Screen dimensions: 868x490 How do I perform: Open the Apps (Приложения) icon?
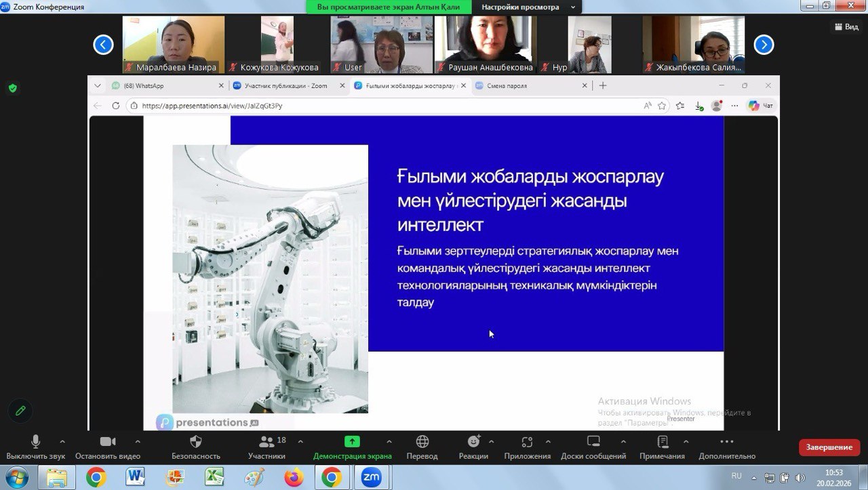527,442
